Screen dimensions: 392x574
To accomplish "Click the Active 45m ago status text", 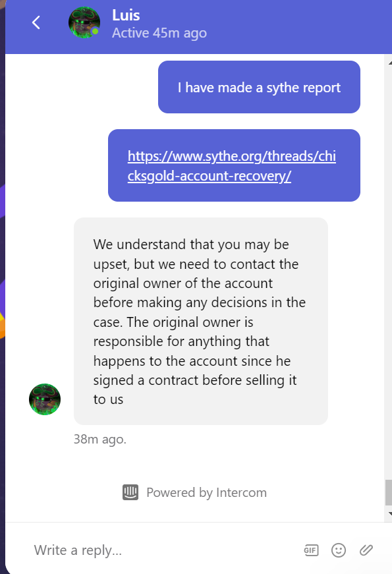I will [x=159, y=33].
